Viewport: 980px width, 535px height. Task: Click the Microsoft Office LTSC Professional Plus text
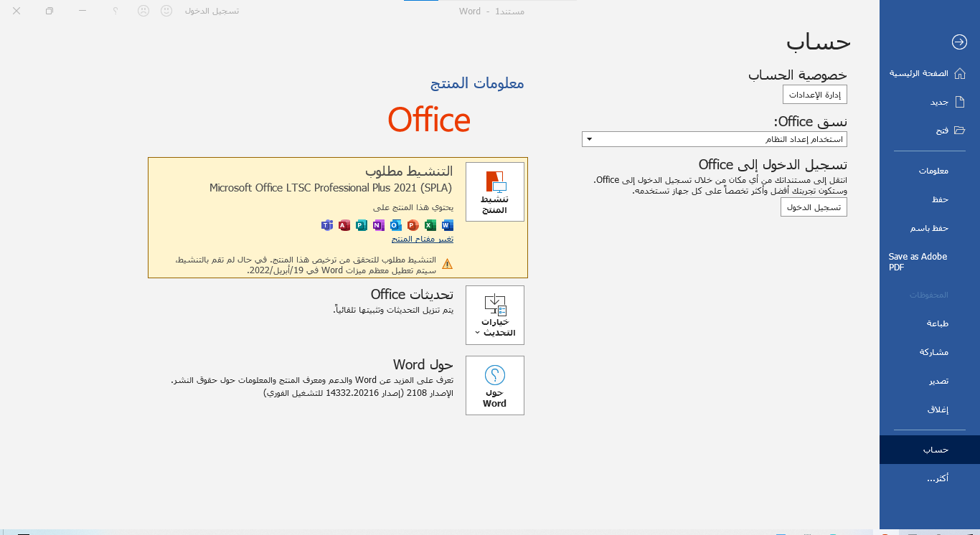pos(331,188)
